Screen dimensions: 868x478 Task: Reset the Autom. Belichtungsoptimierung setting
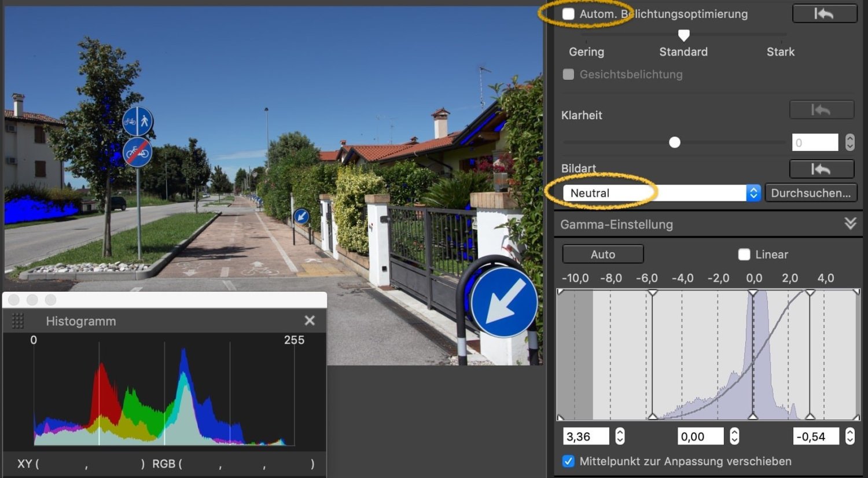point(824,13)
